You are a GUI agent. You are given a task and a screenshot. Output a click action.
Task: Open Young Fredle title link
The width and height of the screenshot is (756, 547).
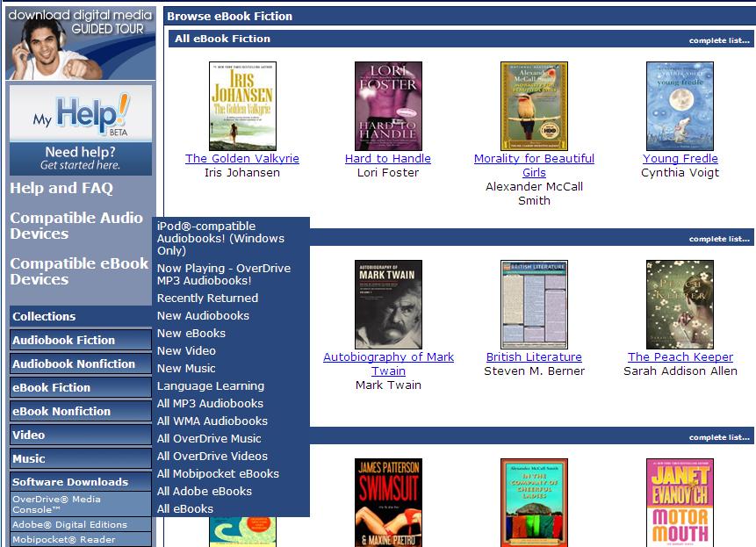pos(680,159)
